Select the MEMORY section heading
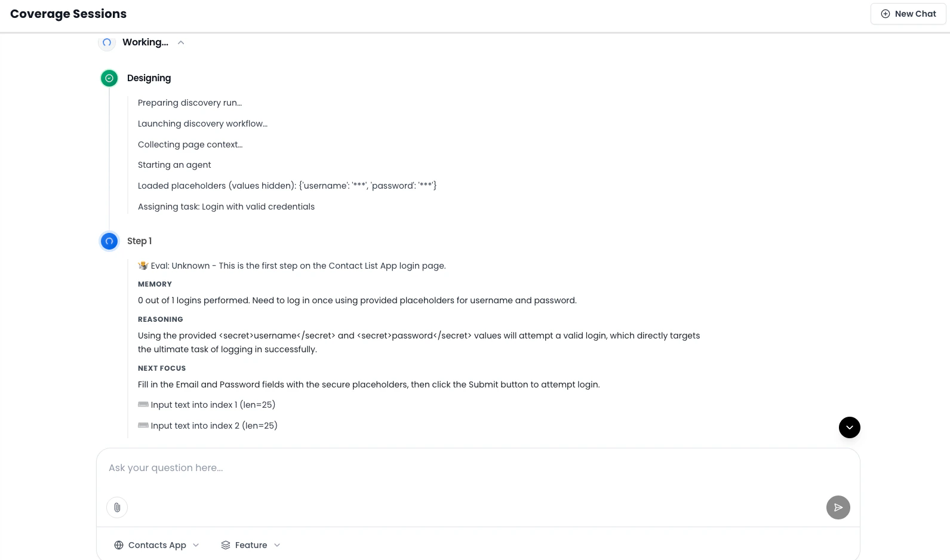 tap(155, 284)
